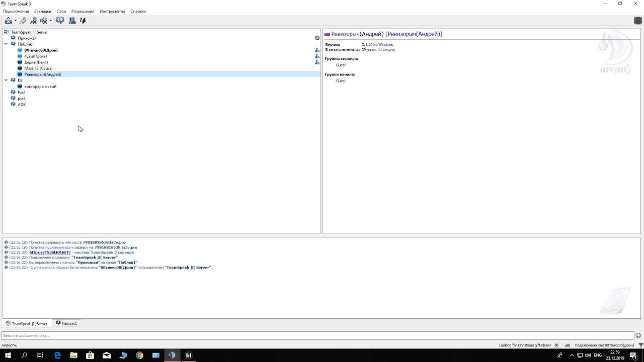Click the group badge on Дедка(Женя) row
This screenshot has height=362, width=644.
pyautogui.click(x=317, y=62)
